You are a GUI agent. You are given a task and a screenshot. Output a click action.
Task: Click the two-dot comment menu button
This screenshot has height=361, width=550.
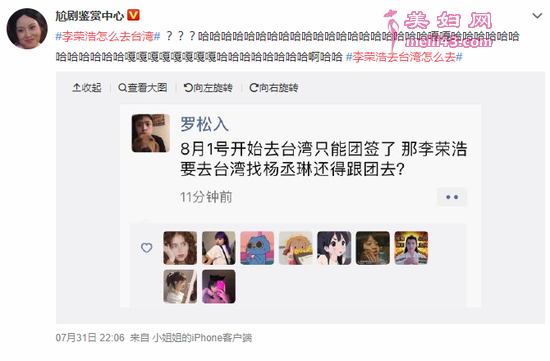click(x=452, y=197)
